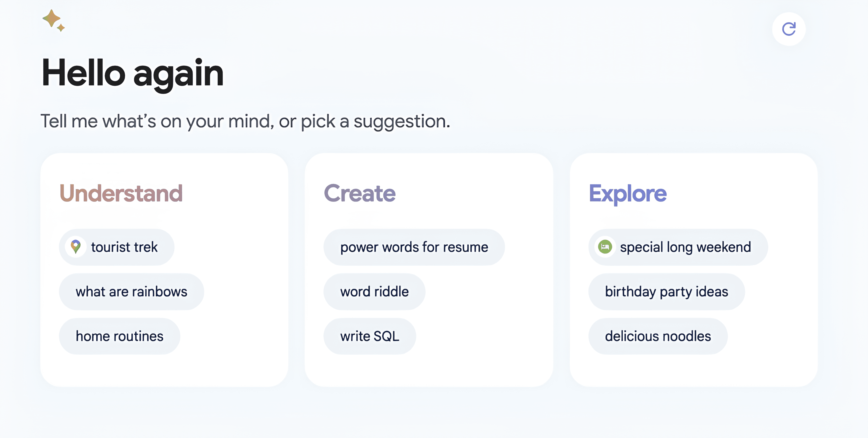Viewport: 868px width, 438px height.
Task: Choose the "write SQL" suggestion chip
Action: [x=369, y=336]
